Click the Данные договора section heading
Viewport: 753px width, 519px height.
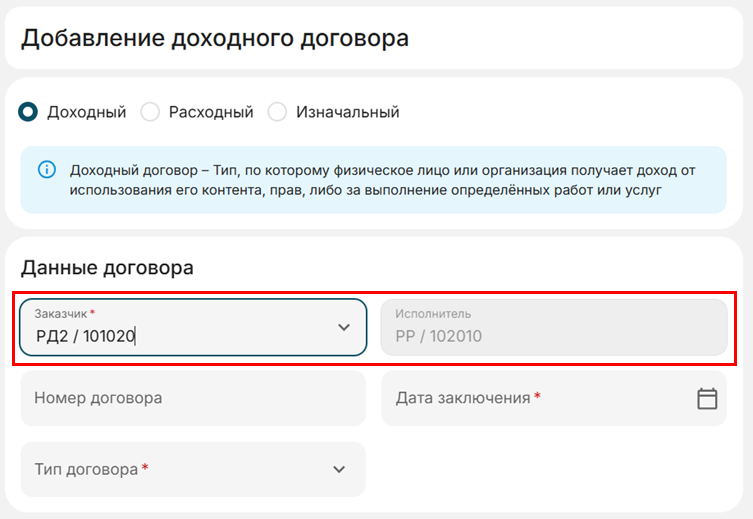107,267
